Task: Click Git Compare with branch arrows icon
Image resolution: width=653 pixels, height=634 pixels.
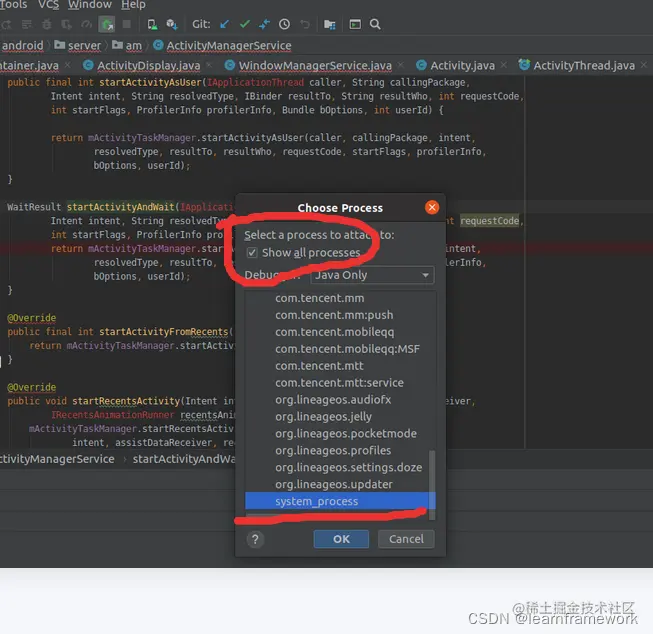Action: pos(264,24)
